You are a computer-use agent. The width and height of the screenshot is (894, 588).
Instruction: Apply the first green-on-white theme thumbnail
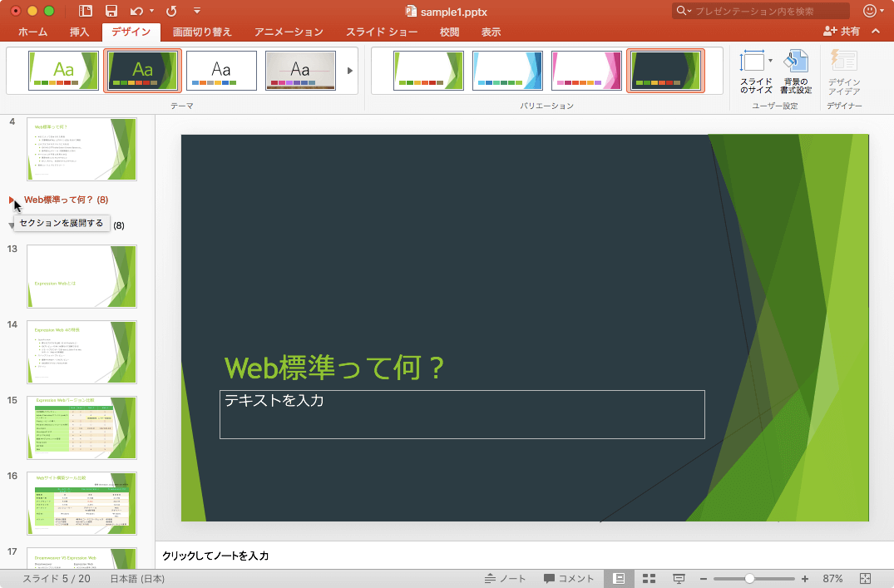[63, 71]
